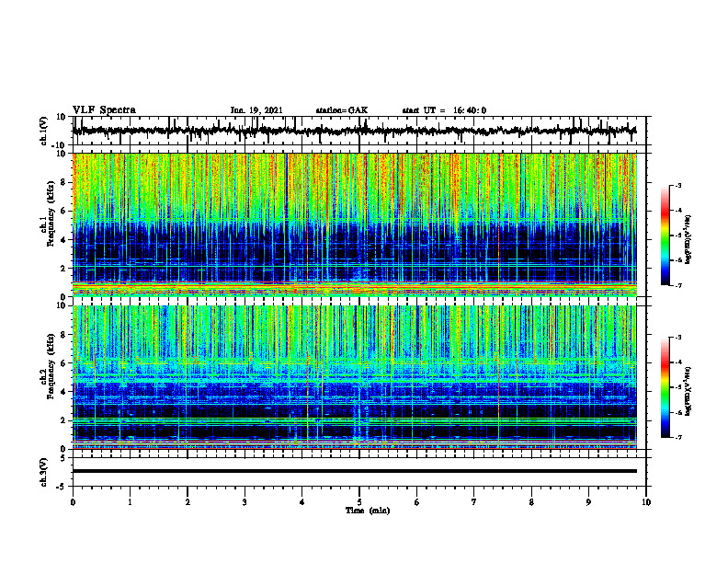Click the ch.1 voltage waveform trace panel
The width and height of the screenshot is (728, 563).
coord(359,131)
